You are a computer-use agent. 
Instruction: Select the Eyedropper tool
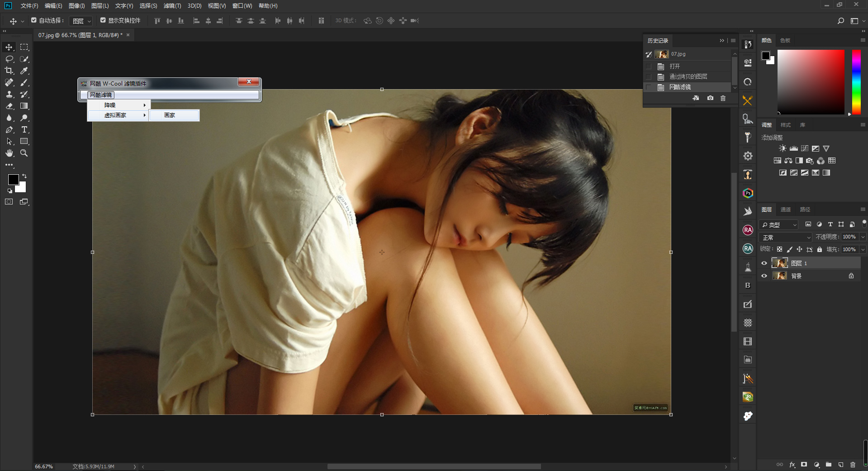(x=24, y=71)
